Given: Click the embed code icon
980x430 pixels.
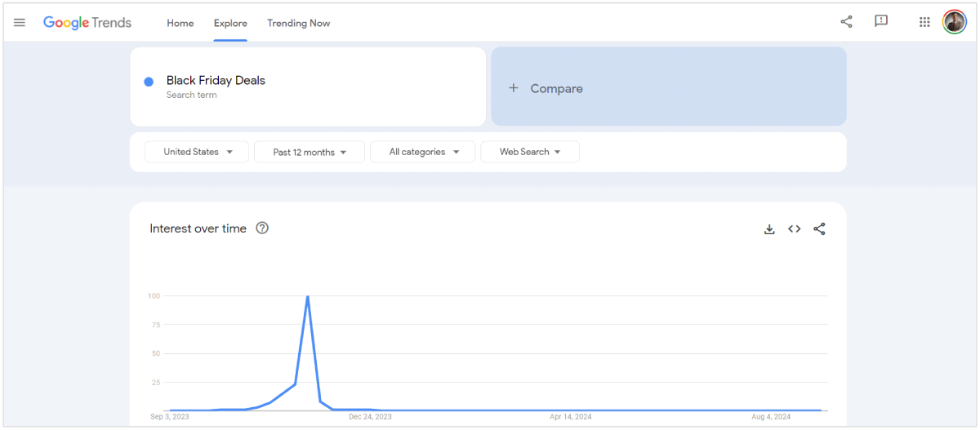Looking at the screenshot, I should (794, 229).
